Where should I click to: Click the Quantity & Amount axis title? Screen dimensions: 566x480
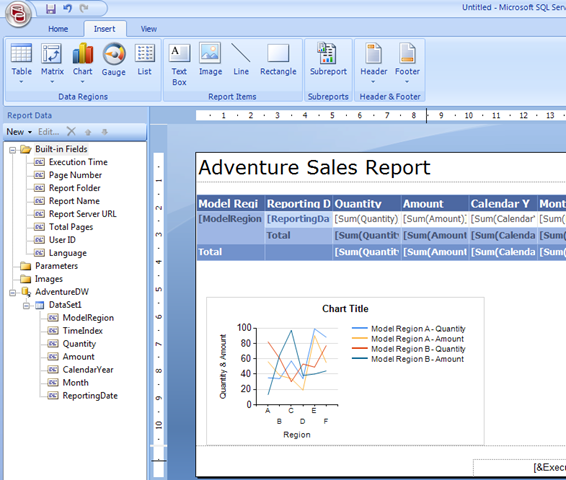223,367
